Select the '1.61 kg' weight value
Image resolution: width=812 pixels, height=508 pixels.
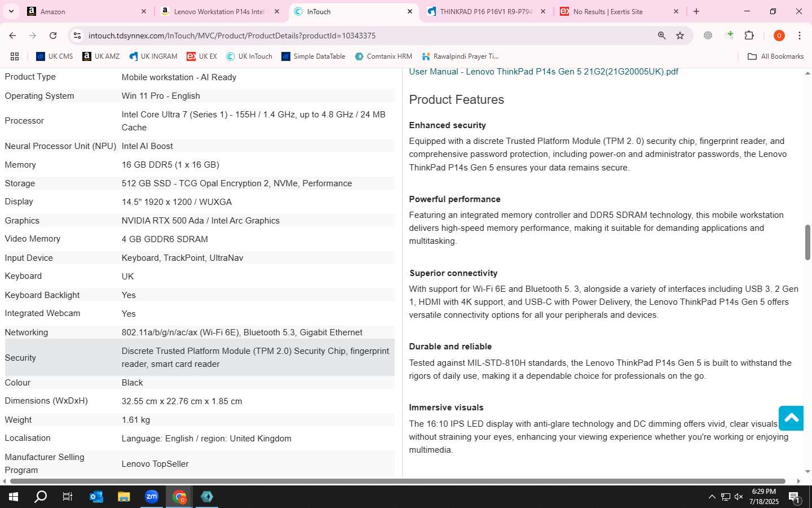coord(136,420)
